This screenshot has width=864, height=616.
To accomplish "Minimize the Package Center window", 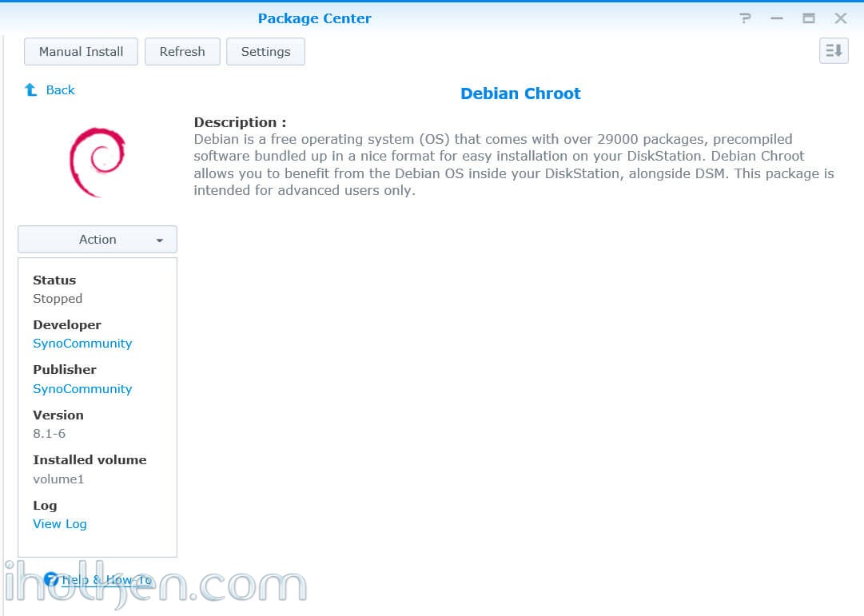I will (777, 18).
